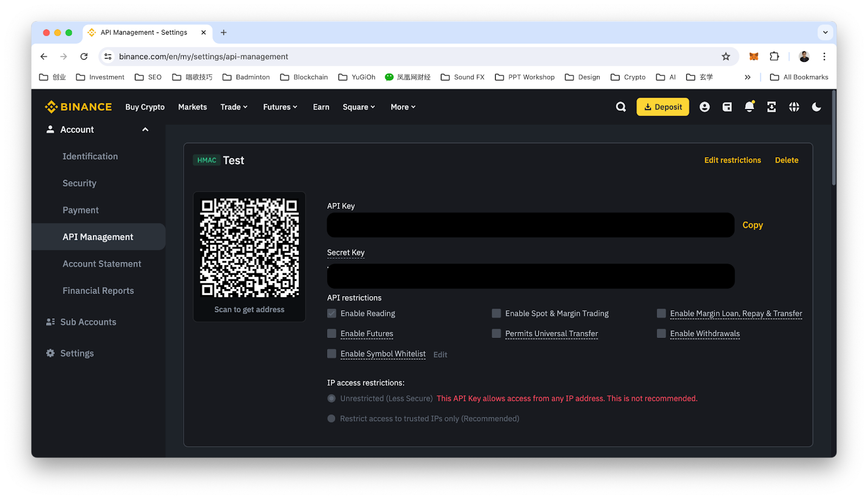Open Payment in the sidebar
The height and width of the screenshot is (499, 868).
click(80, 210)
